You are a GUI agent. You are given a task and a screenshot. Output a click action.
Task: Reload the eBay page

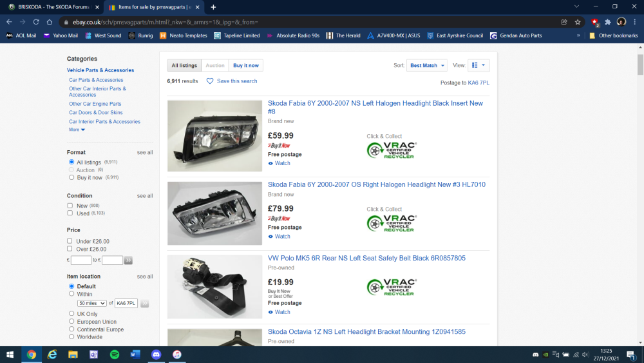36,22
